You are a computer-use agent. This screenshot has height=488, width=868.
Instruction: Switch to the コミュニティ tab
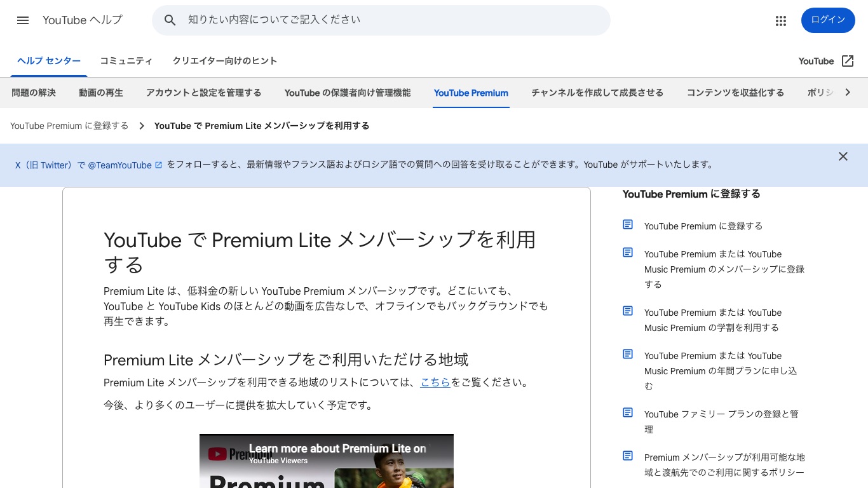point(126,61)
